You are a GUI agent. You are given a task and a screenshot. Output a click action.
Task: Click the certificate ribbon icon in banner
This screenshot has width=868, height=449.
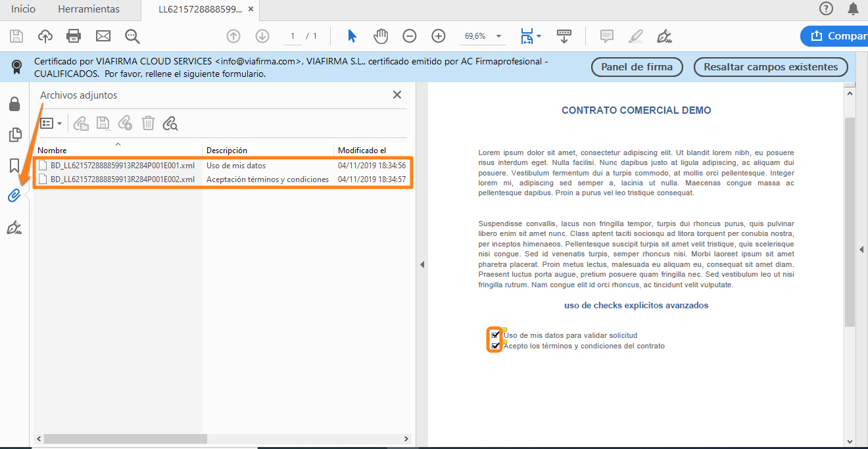(16, 66)
